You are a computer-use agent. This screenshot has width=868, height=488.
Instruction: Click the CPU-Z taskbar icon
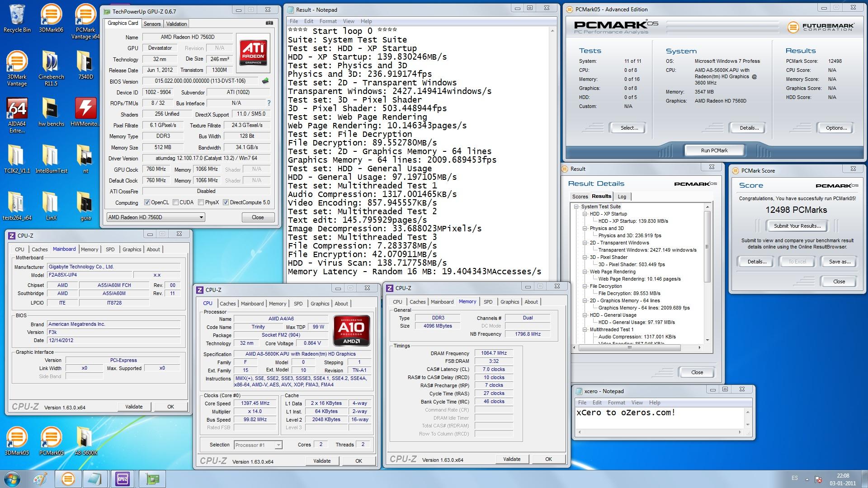[x=122, y=479]
